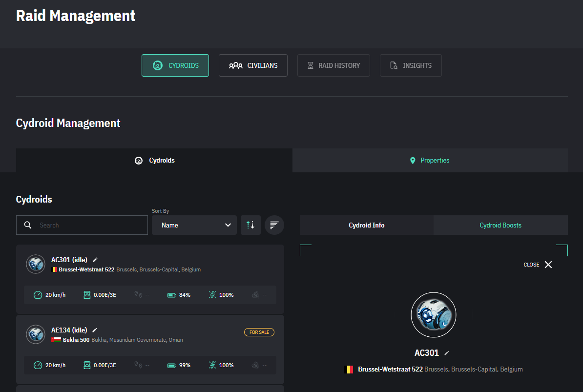This screenshot has height=392, width=583.
Task: Click the energy efficiency icon on AE134 card
Action: pyautogui.click(x=212, y=365)
